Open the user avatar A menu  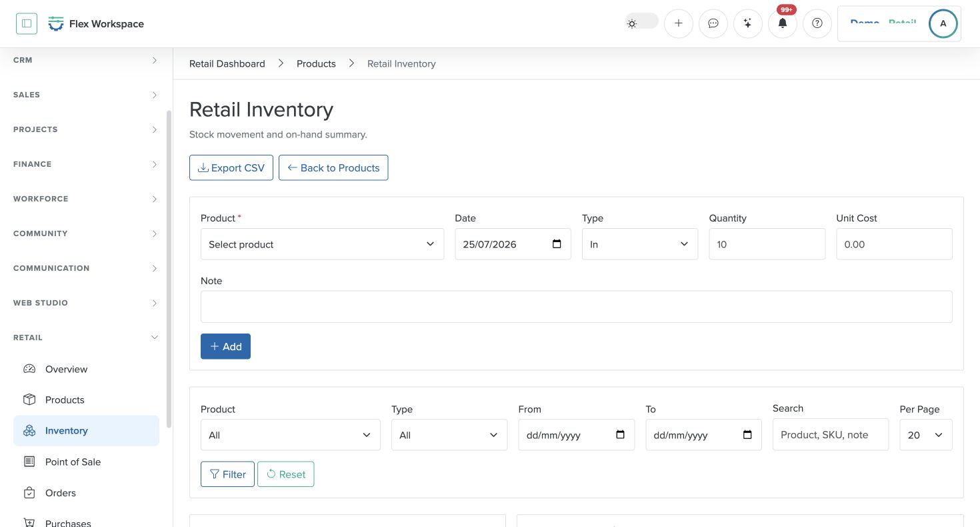pyautogui.click(x=943, y=23)
